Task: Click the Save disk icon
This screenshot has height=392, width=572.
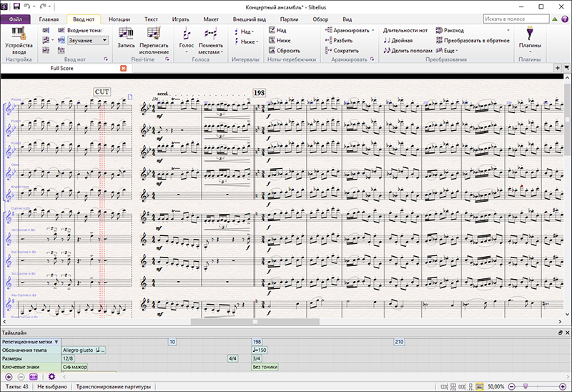Action: coord(16,6)
